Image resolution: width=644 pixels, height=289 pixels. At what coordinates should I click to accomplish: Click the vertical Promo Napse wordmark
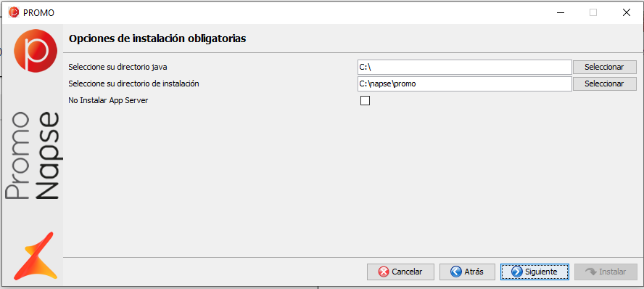(x=33, y=157)
